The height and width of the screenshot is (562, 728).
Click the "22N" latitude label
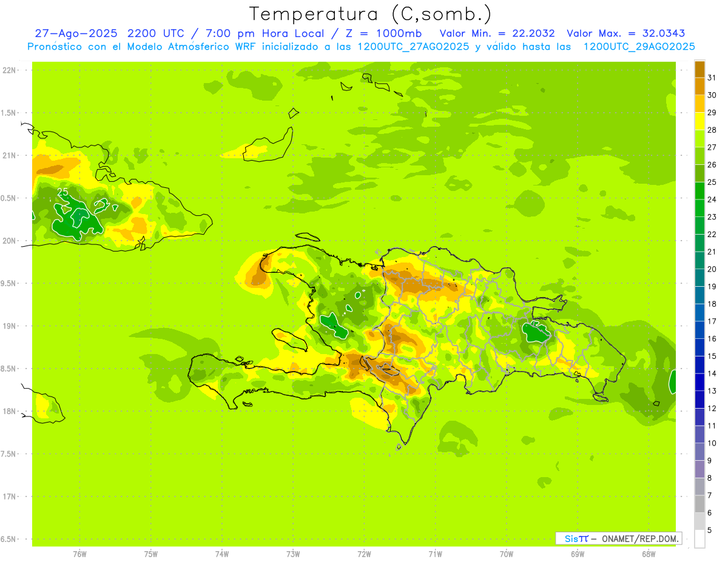[10, 70]
